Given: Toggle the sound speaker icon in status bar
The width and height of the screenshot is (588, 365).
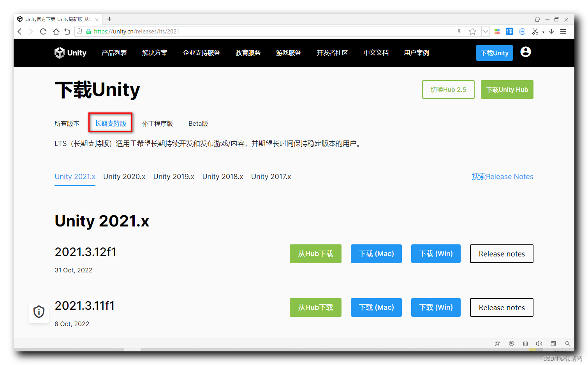Looking at the screenshot, I should click(539, 344).
